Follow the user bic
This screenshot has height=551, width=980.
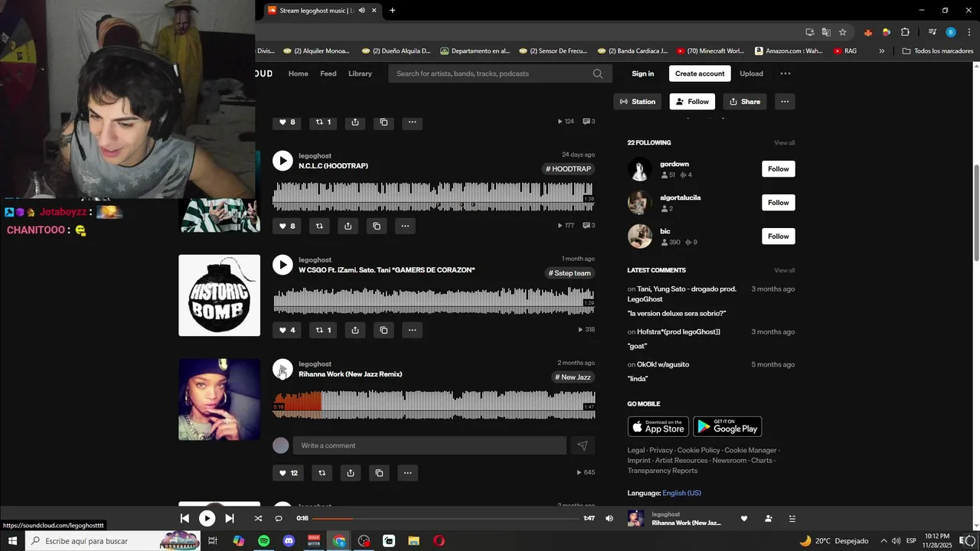[x=779, y=236]
